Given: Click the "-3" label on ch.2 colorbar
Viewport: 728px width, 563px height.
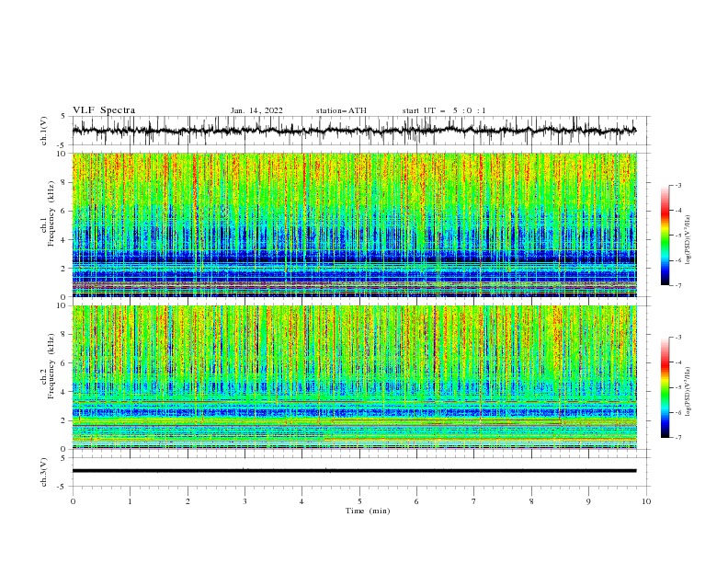Looking at the screenshot, I should click(678, 338).
